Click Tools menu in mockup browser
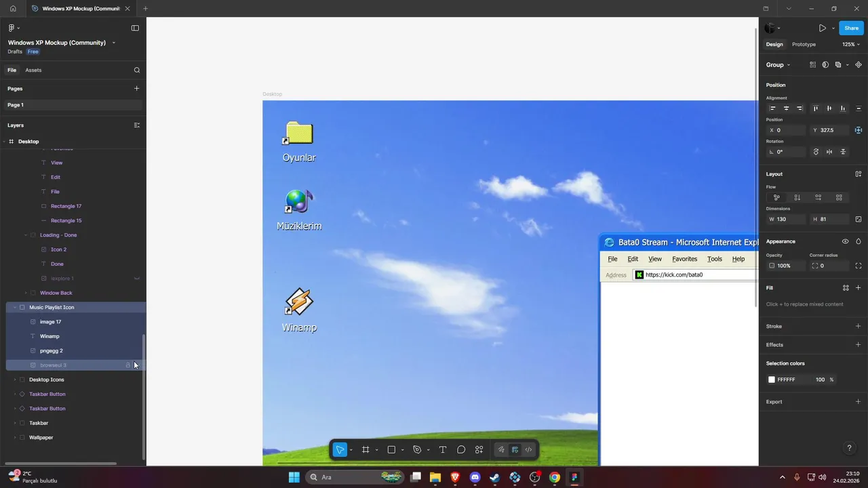868x488 pixels. (x=715, y=259)
